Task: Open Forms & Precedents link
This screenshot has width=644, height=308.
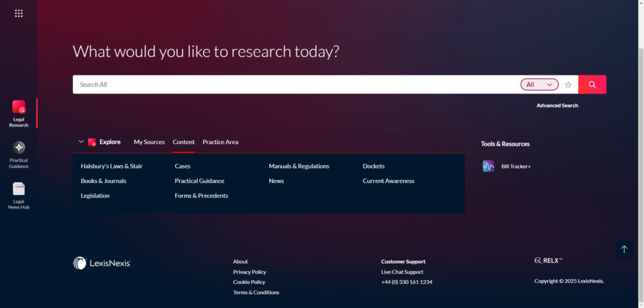Action: (201, 195)
